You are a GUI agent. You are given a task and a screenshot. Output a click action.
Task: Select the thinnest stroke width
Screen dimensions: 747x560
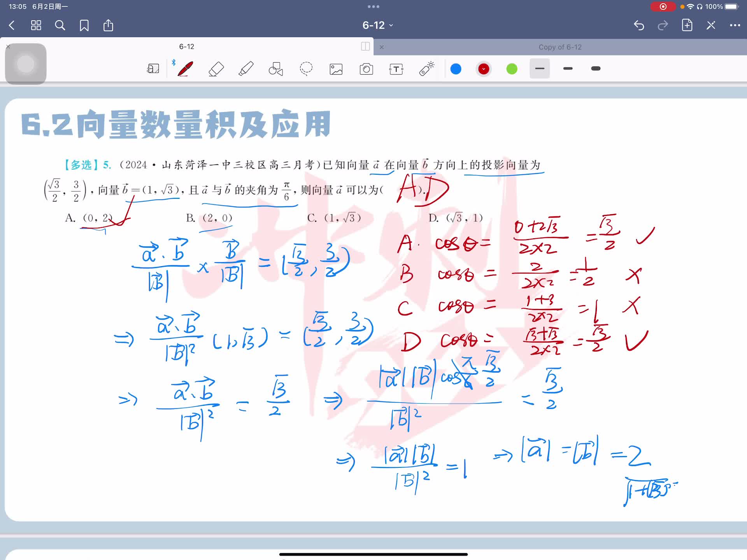540,69
